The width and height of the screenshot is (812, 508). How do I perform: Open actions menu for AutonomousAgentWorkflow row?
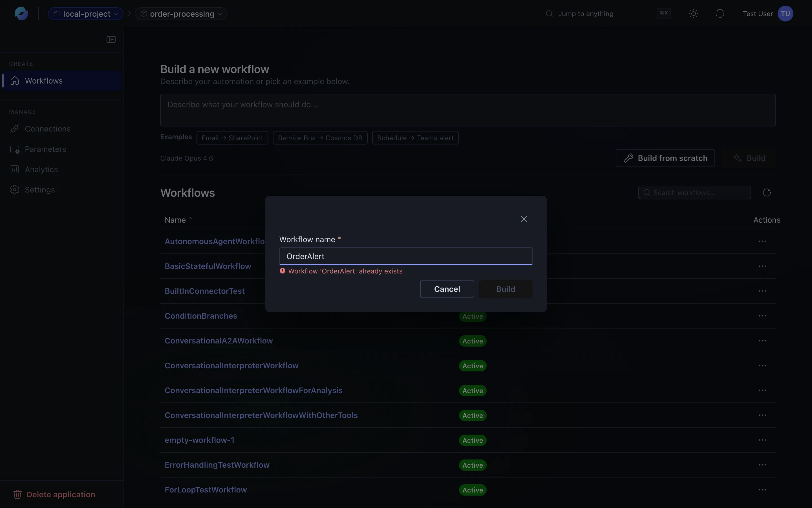click(762, 241)
